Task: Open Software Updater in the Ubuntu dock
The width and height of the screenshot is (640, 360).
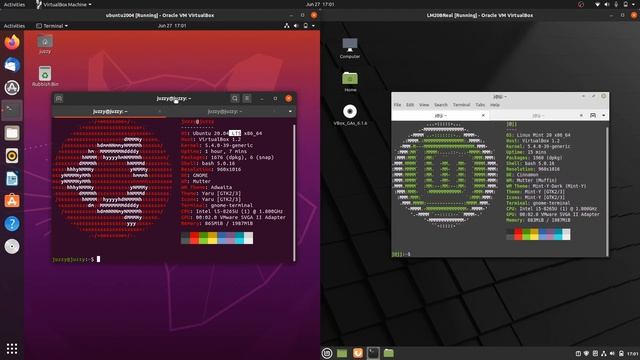Action: 12,88
